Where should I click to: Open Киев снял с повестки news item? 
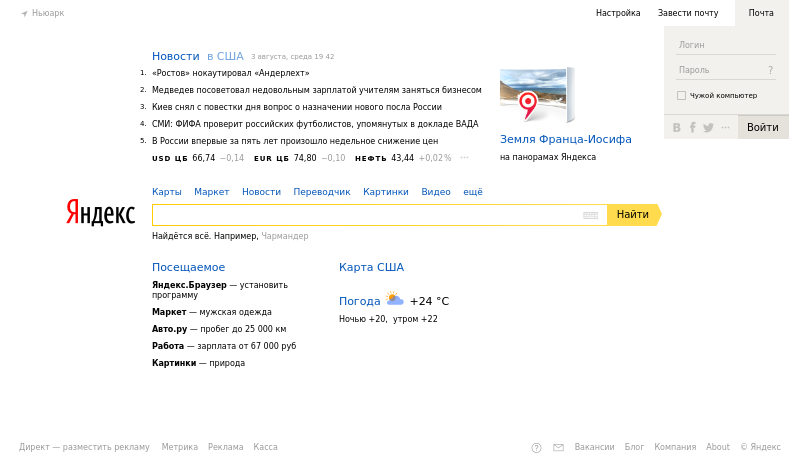pos(296,107)
